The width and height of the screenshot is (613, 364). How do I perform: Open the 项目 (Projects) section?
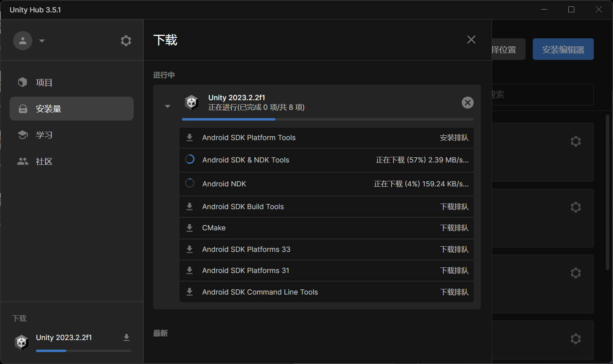[x=44, y=82]
